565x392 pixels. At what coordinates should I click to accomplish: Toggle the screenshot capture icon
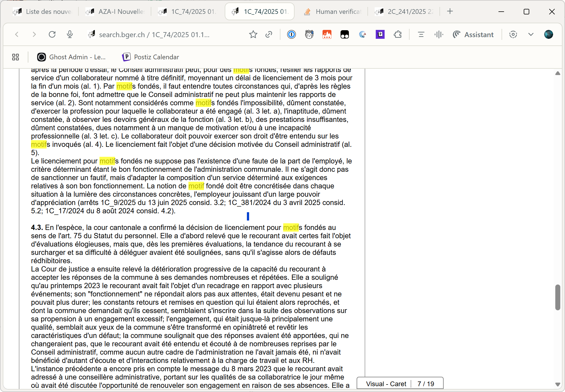coord(513,34)
